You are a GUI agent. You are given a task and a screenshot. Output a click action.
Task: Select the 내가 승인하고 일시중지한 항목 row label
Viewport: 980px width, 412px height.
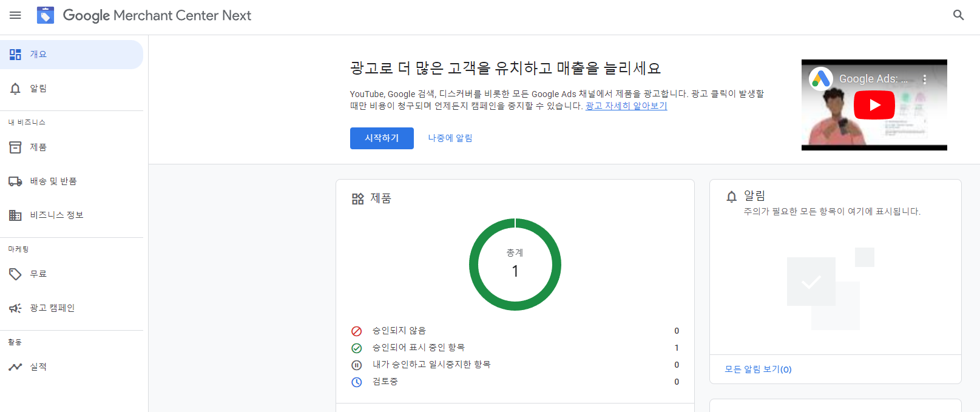click(x=431, y=365)
